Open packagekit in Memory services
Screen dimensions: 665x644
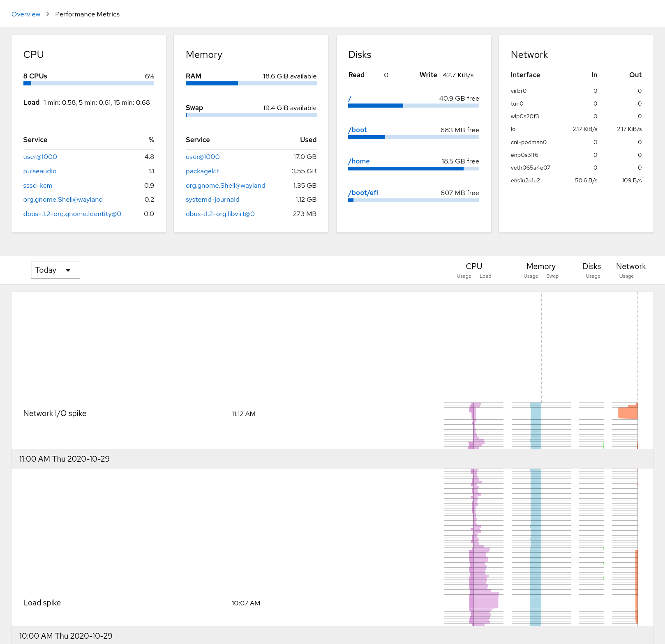point(202,171)
